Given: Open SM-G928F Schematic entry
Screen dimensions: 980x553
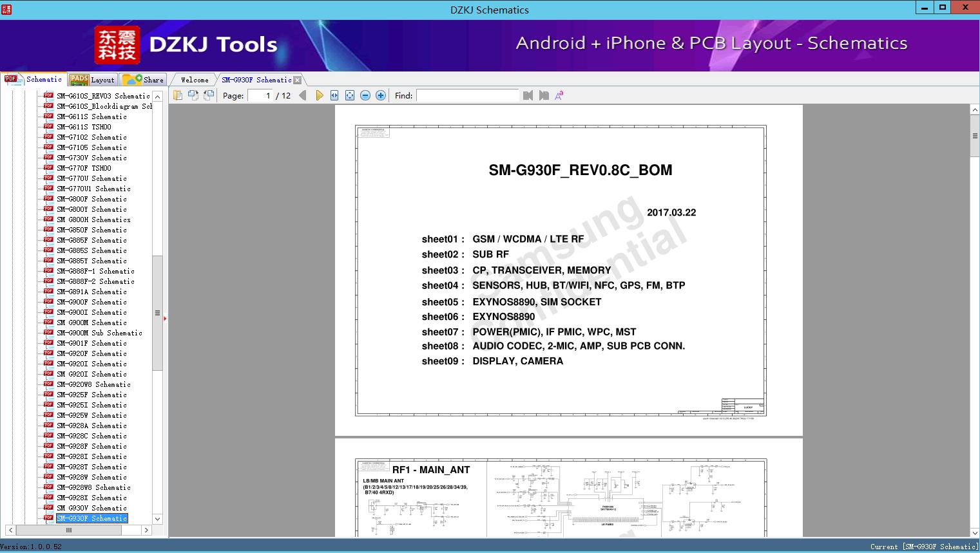Looking at the screenshot, I should (x=91, y=446).
